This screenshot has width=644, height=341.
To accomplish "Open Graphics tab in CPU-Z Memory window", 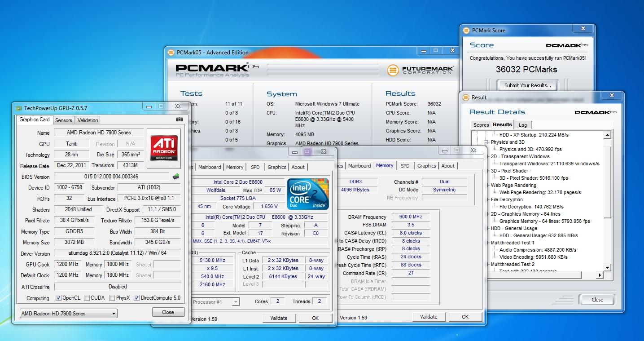I will [427, 166].
